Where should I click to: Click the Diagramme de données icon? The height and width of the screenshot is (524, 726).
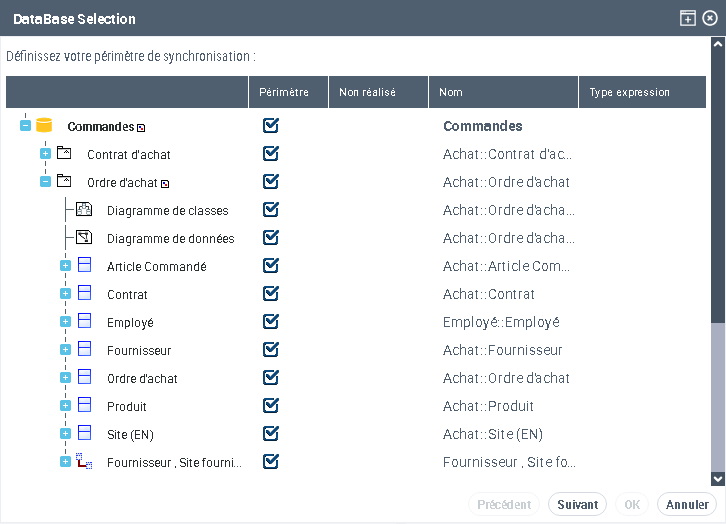point(84,238)
